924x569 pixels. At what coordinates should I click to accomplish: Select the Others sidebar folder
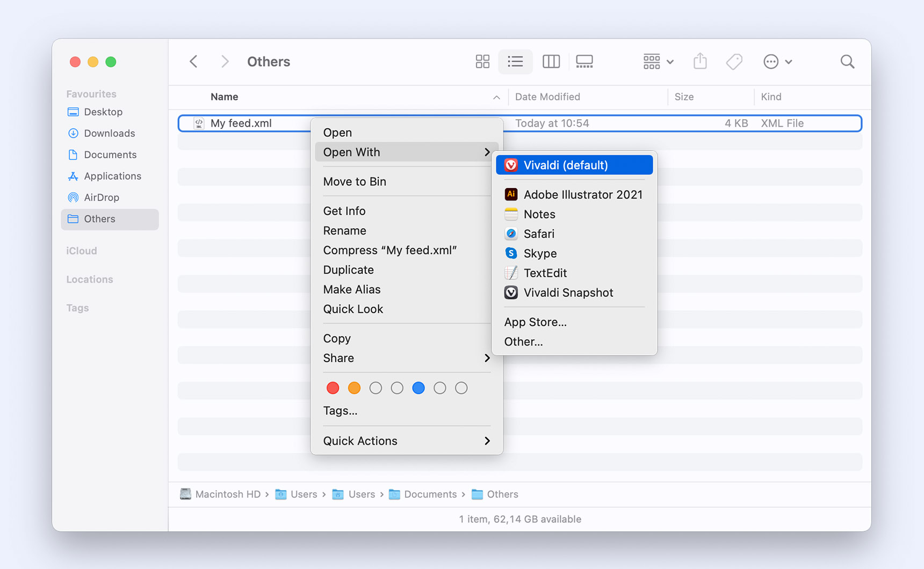point(110,219)
